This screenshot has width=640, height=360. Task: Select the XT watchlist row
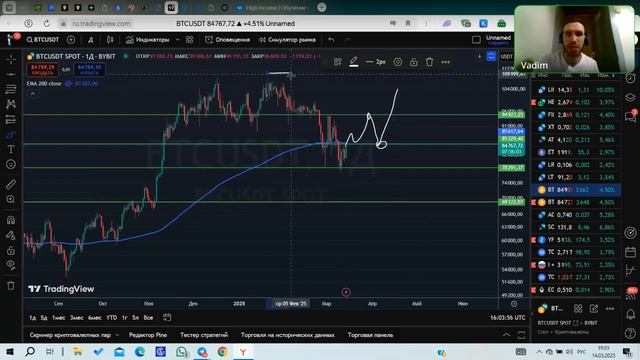coord(576,127)
